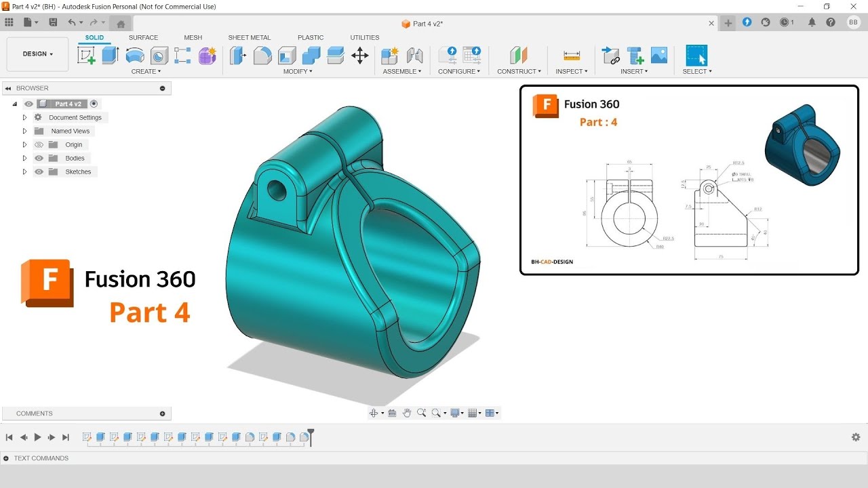Jump to the timeline beginning

tap(9, 437)
